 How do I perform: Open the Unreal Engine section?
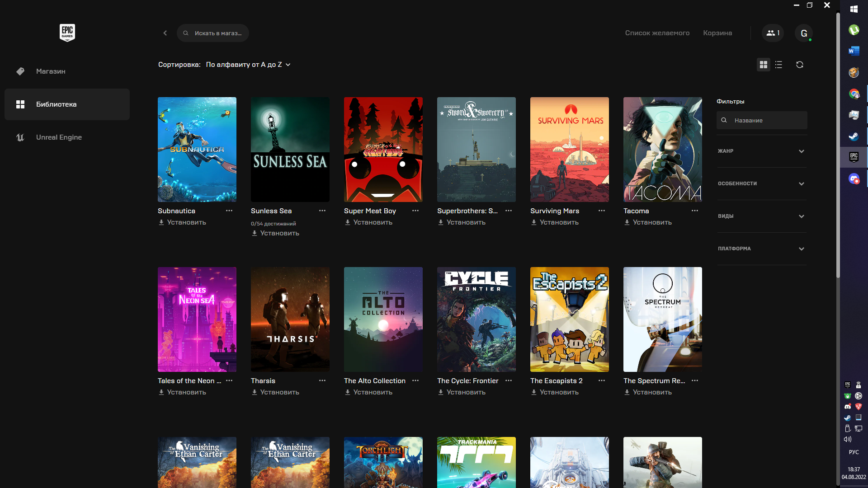point(67,137)
